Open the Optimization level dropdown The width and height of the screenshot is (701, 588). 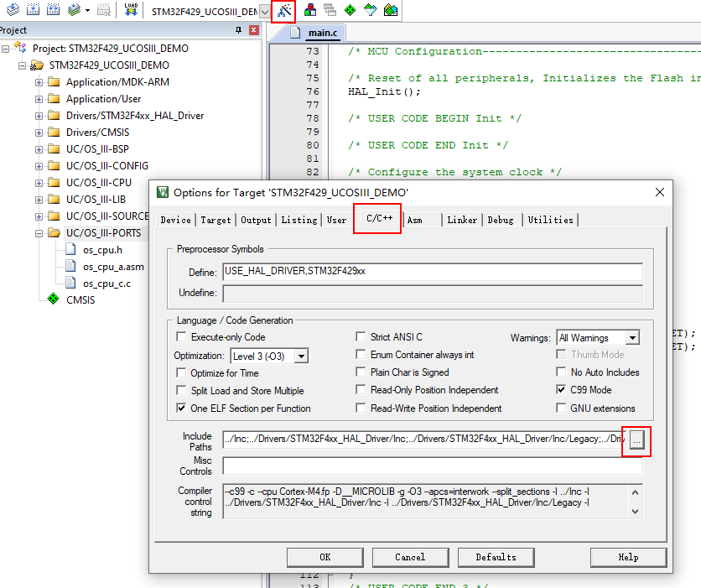click(301, 356)
